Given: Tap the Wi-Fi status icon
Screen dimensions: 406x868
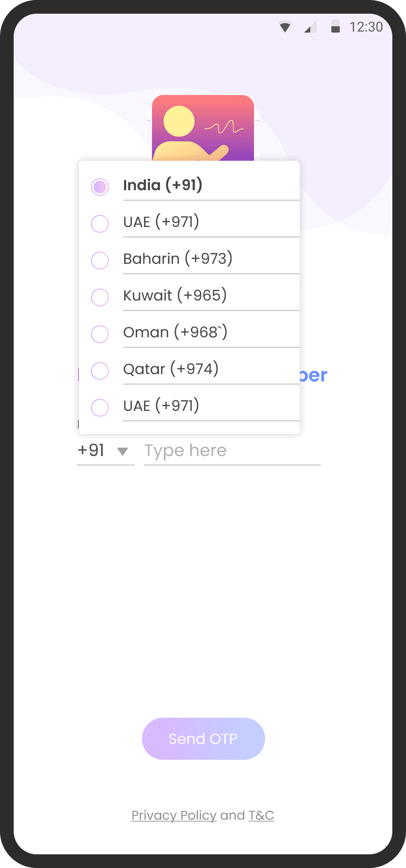Looking at the screenshot, I should point(285,27).
